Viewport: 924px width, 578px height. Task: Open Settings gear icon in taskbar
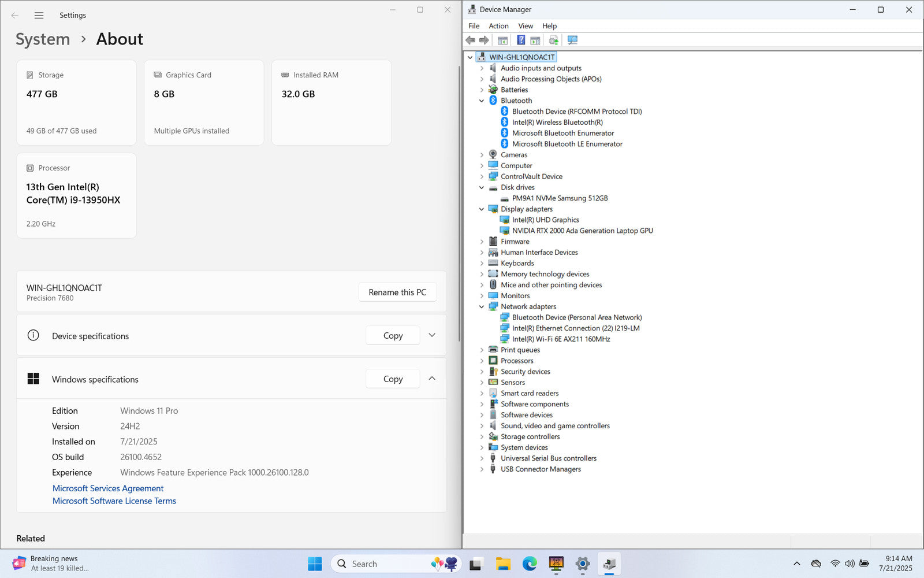583,564
